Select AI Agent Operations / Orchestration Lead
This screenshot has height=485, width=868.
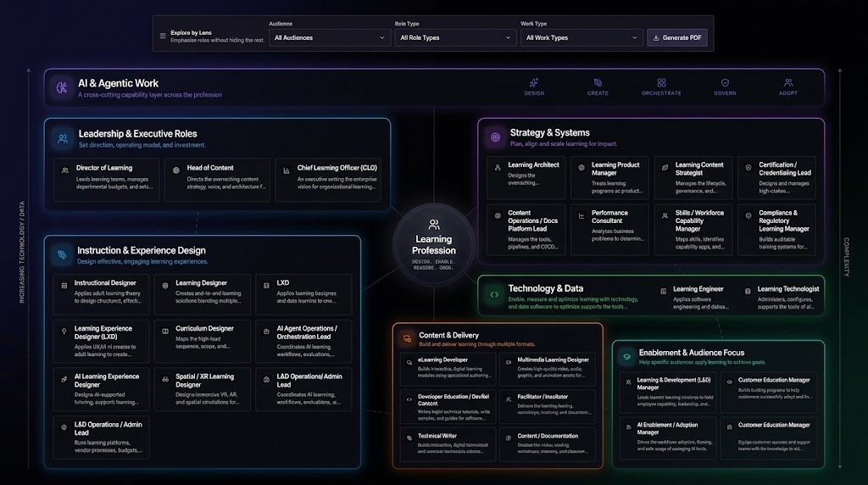pyautogui.click(x=304, y=342)
